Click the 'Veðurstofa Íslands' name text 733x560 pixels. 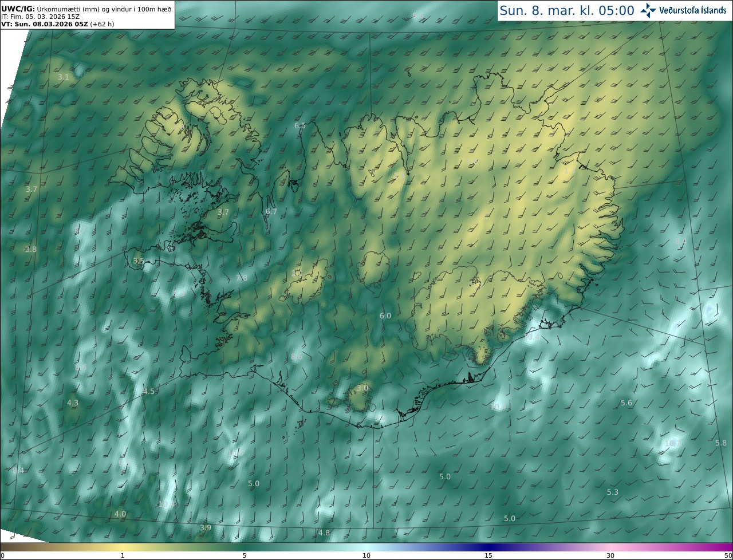click(693, 10)
